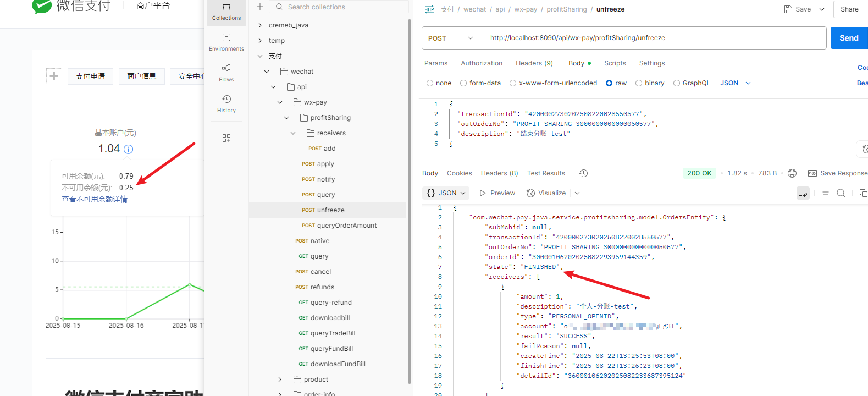Open the POST apply request

point(318,164)
